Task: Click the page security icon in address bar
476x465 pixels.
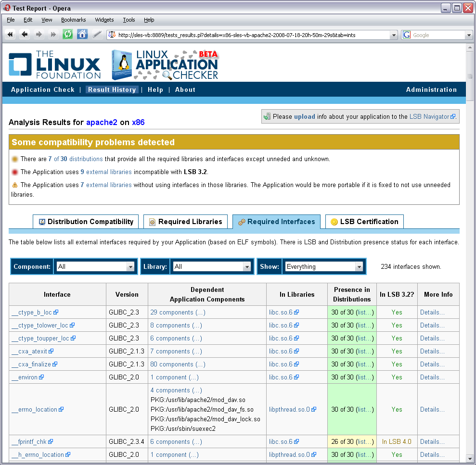Action: [112, 35]
